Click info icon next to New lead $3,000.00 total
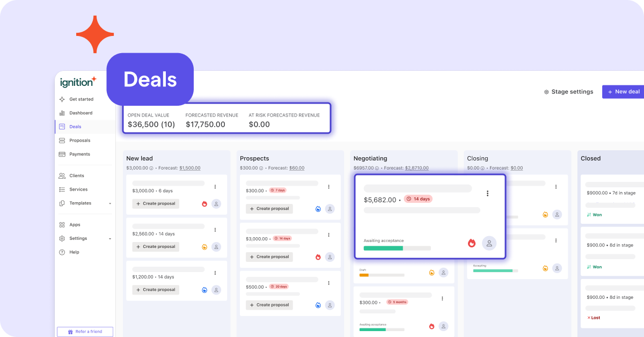This screenshot has height=337, width=644. point(151,168)
